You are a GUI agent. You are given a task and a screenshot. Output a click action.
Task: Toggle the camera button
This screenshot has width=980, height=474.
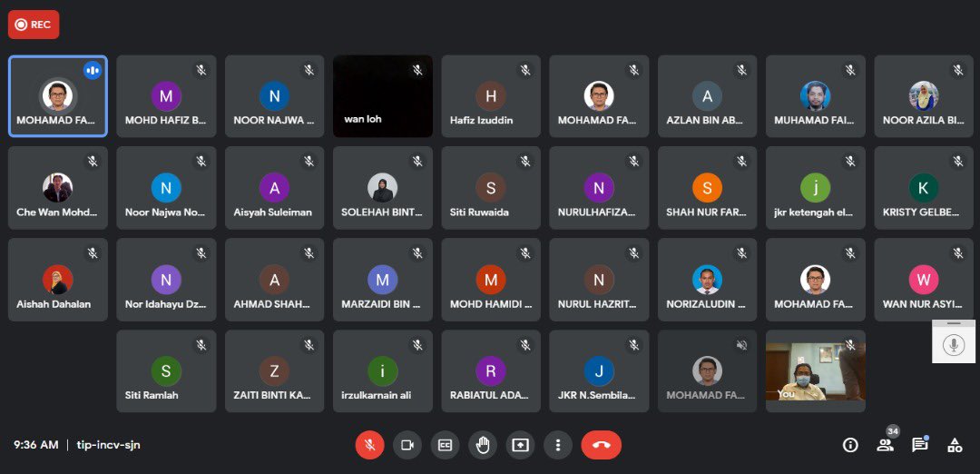click(x=407, y=445)
